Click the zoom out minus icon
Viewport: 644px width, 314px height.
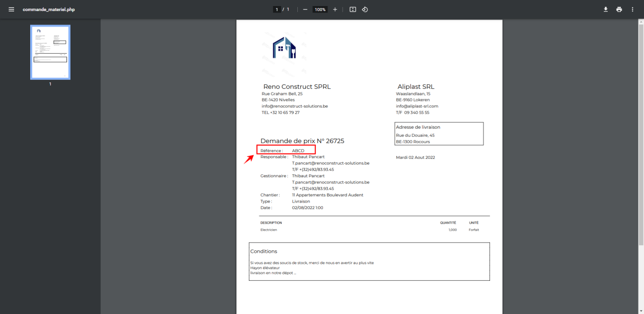pyautogui.click(x=305, y=10)
